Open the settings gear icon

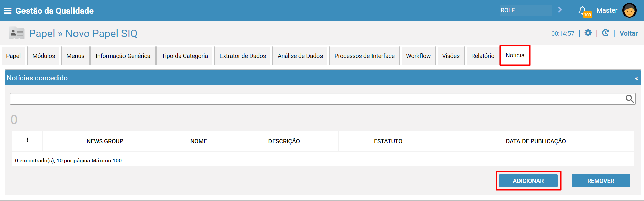[588, 33]
